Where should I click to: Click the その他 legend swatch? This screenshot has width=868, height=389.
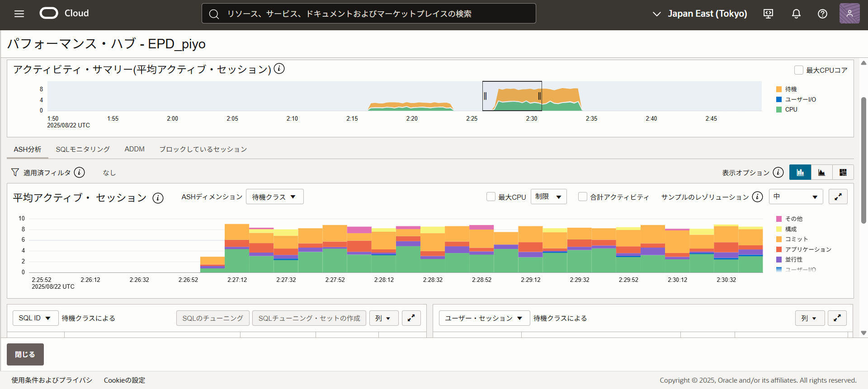coord(779,219)
